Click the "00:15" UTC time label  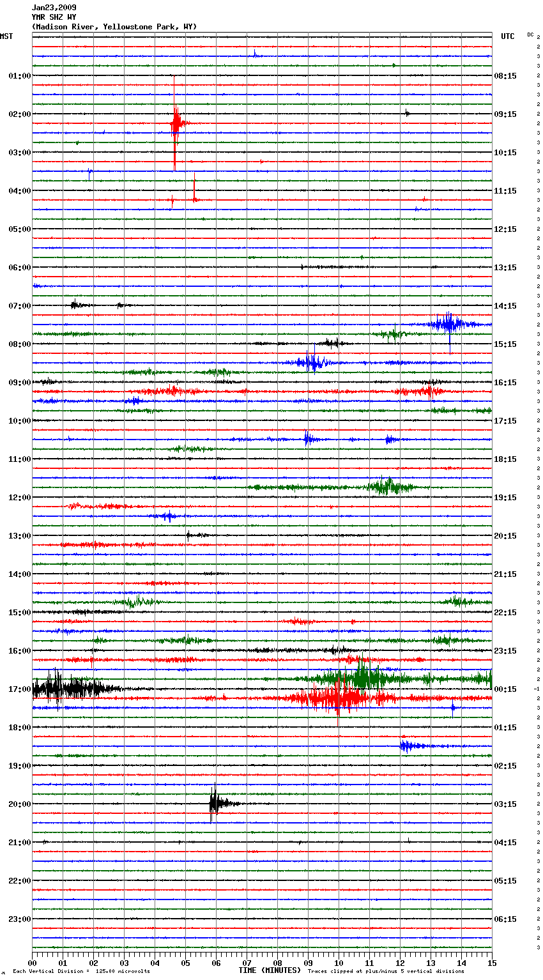(x=505, y=689)
